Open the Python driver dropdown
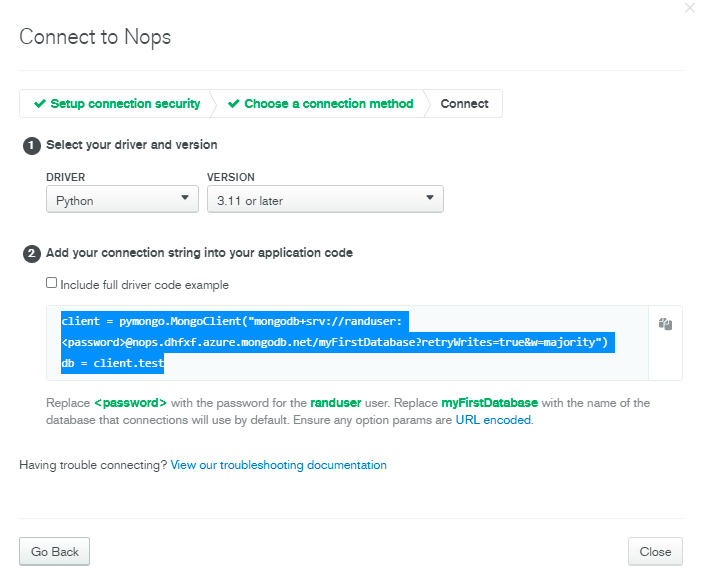The height and width of the screenshot is (584, 707). tap(122, 199)
